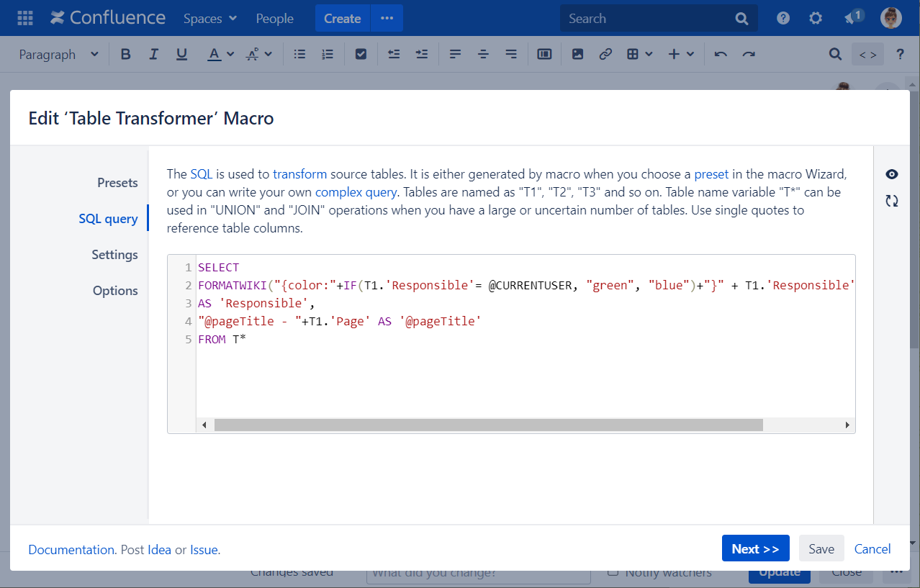Open the Settings tab in macro dialog
The image size is (920, 588).
(114, 255)
